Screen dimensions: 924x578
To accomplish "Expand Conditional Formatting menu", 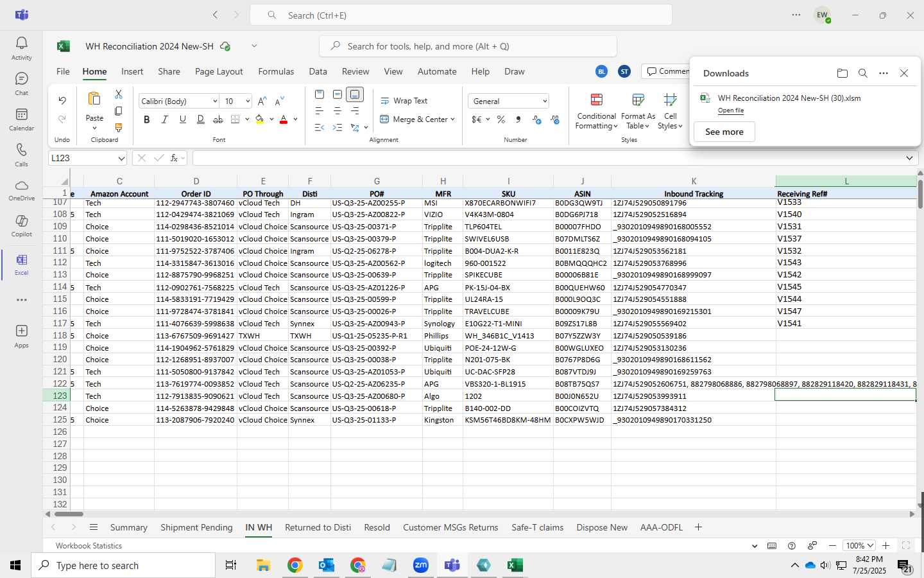I will [596, 111].
